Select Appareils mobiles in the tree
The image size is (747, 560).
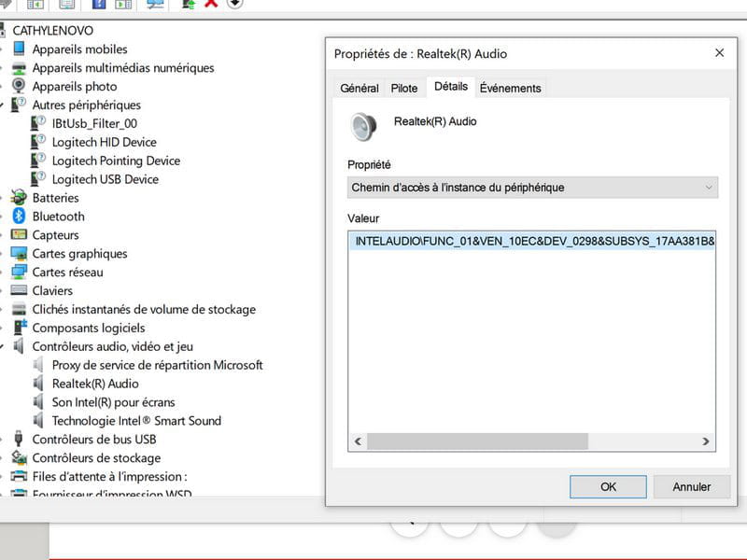click(79, 49)
